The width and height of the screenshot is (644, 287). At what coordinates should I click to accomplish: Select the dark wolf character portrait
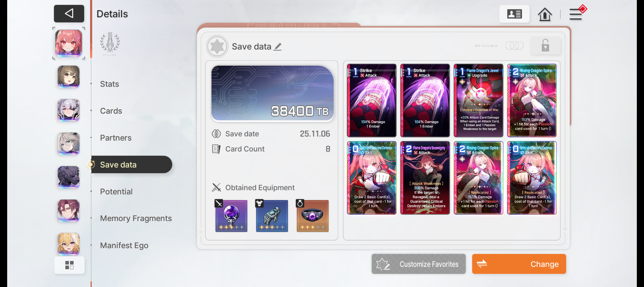[69, 177]
